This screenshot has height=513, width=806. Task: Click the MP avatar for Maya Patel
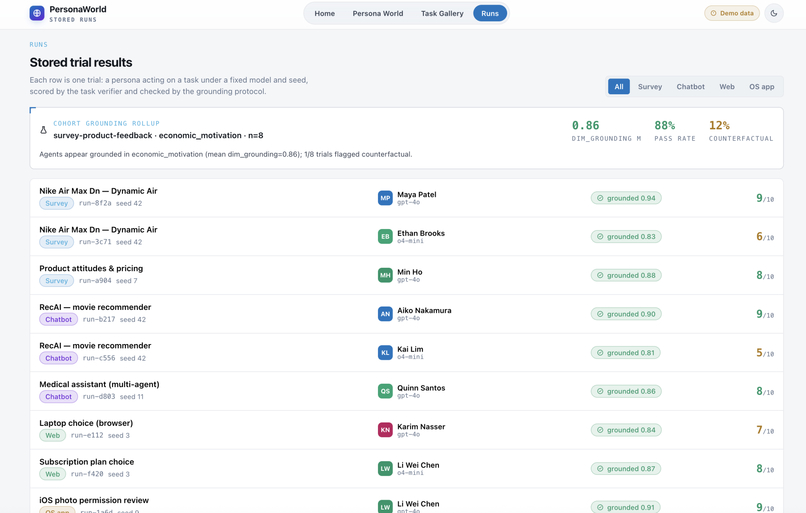click(385, 198)
